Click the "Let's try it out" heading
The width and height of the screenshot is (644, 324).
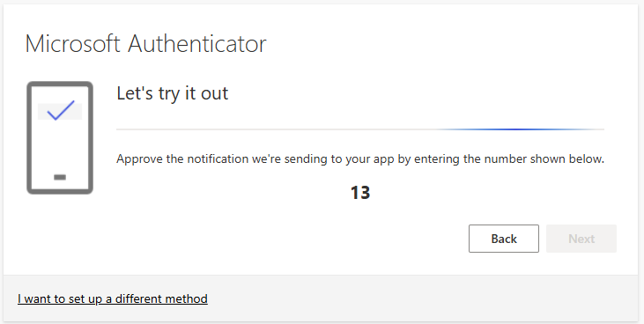(x=172, y=93)
